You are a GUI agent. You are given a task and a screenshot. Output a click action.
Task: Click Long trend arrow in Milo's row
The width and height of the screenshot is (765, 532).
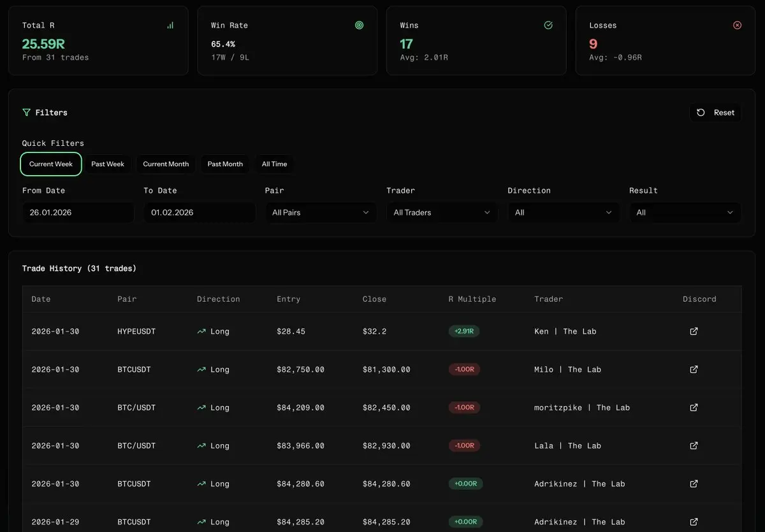point(201,370)
